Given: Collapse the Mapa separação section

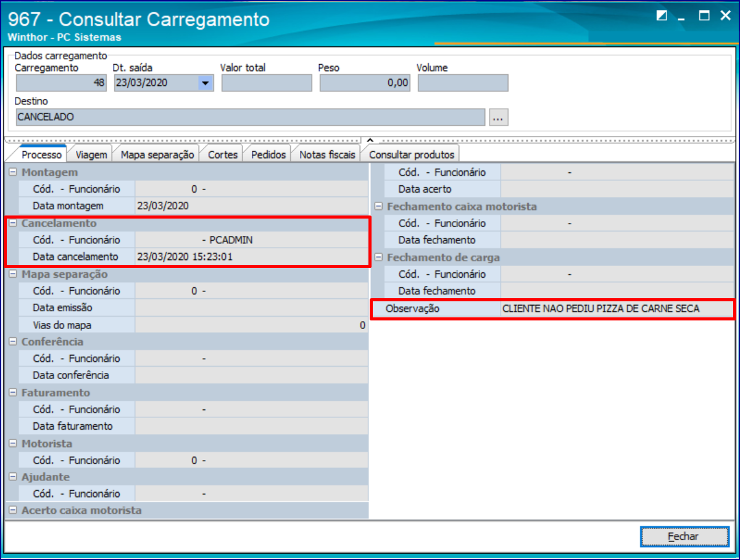Looking at the screenshot, I should [13, 274].
